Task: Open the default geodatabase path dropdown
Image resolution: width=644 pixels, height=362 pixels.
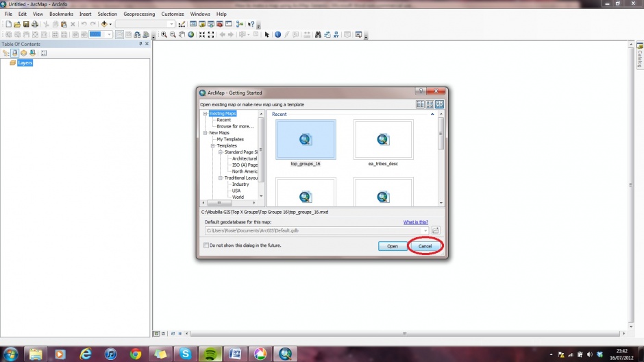Action: 425,230
